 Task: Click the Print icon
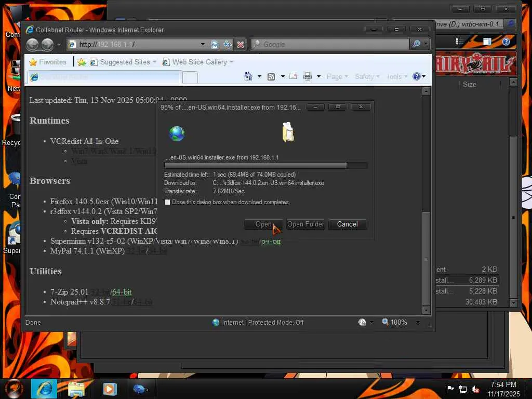pos(308,77)
